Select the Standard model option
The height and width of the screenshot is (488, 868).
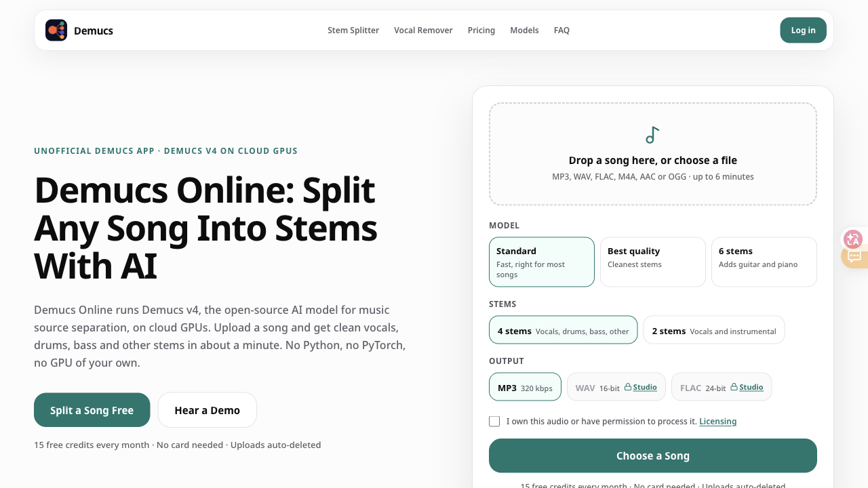542,262
